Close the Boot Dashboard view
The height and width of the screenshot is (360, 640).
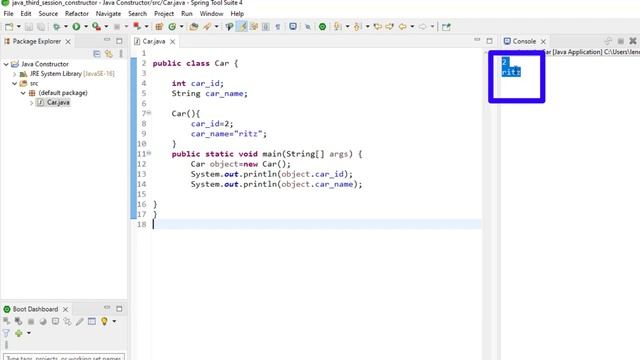click(65, 309)
